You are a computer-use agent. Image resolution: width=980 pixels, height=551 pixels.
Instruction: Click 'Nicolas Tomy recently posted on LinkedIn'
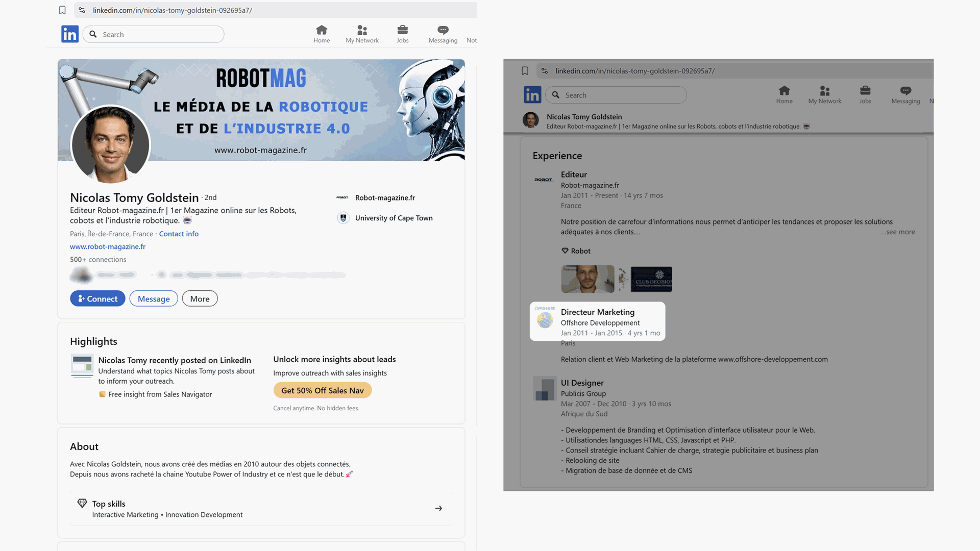click(175, 360)
